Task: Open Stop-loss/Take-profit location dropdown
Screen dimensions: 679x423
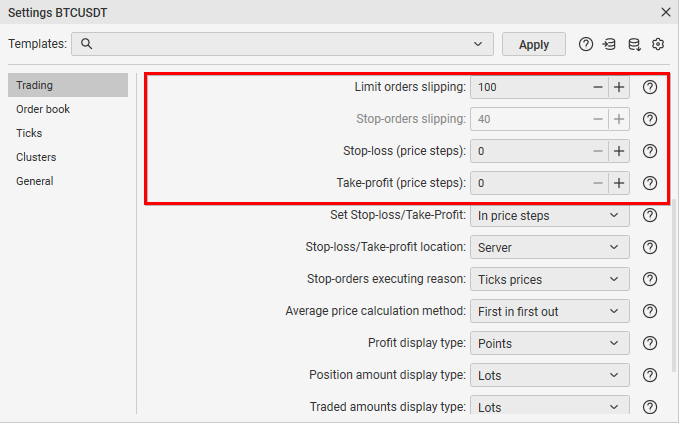Action: tap(550, 247)
